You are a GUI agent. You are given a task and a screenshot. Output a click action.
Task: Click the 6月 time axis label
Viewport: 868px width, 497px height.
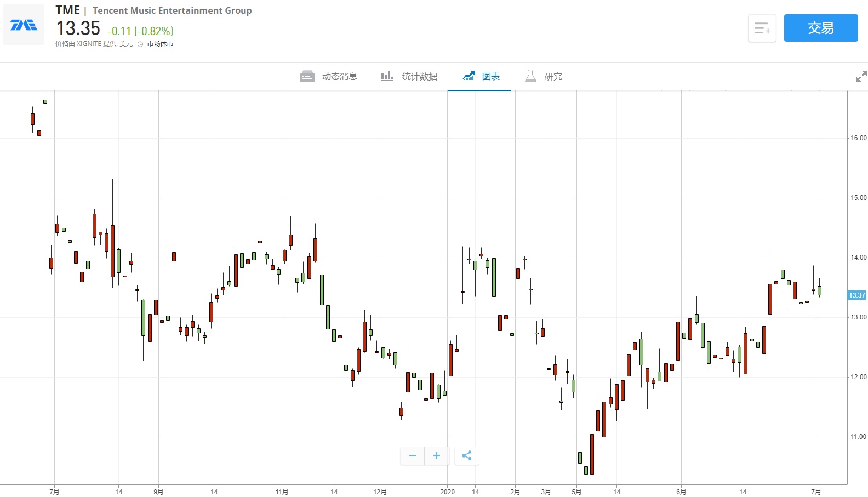click(681, 492)
